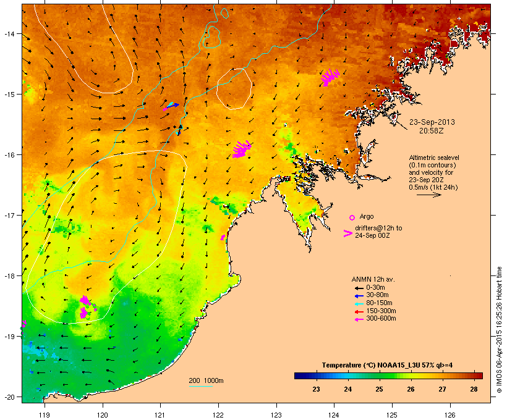Click the "0.5m/s (1kt 24h)" text
Image resolution: width=507 pixels, height=420 pixels.
433,187
